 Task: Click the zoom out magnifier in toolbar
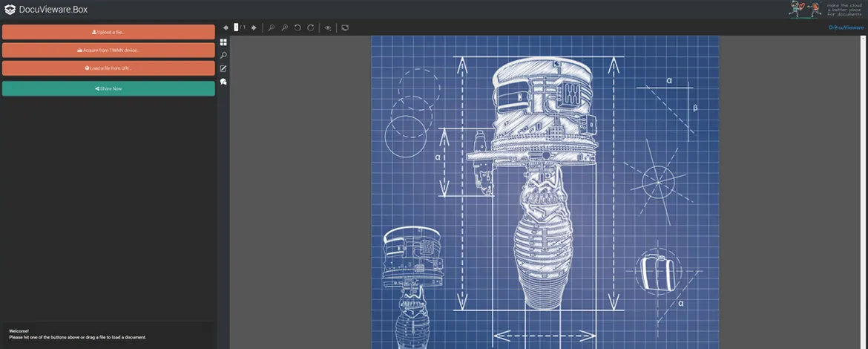[272, 27]
